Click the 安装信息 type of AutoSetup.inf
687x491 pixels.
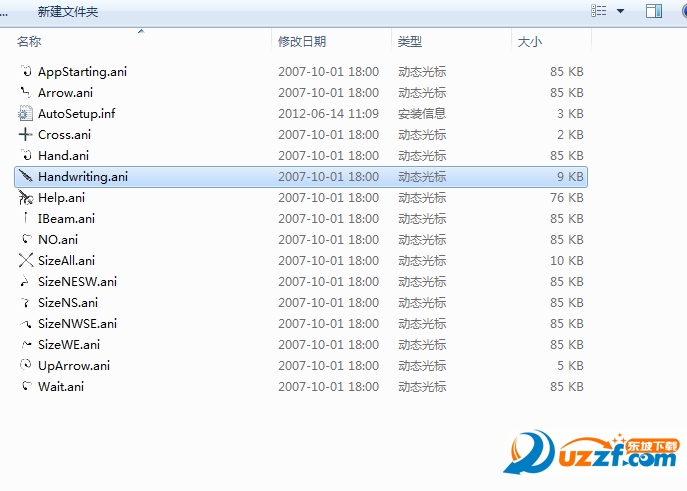[422, 113]
